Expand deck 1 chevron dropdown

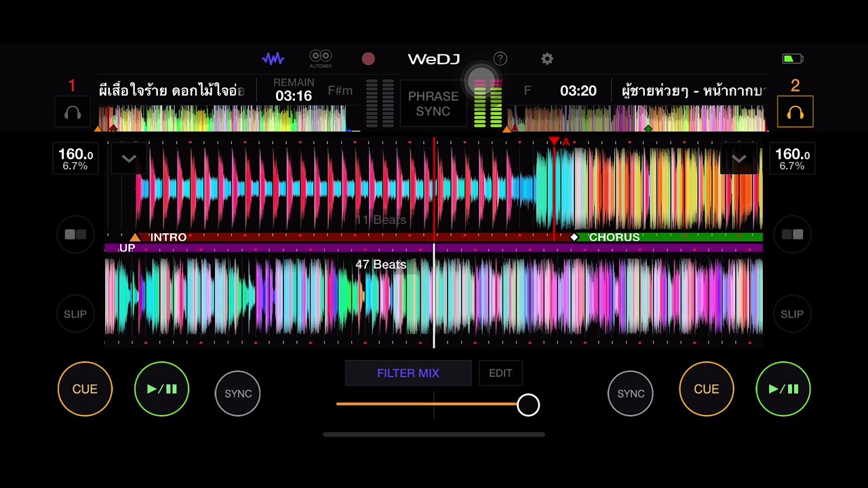pos(129,159)
